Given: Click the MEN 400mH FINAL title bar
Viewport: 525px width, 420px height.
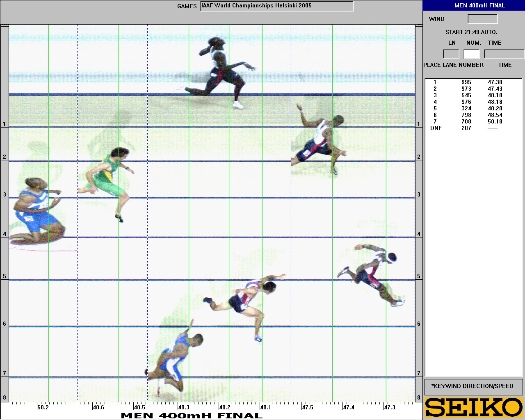Looking at the screenshot, I should [474, 5].
